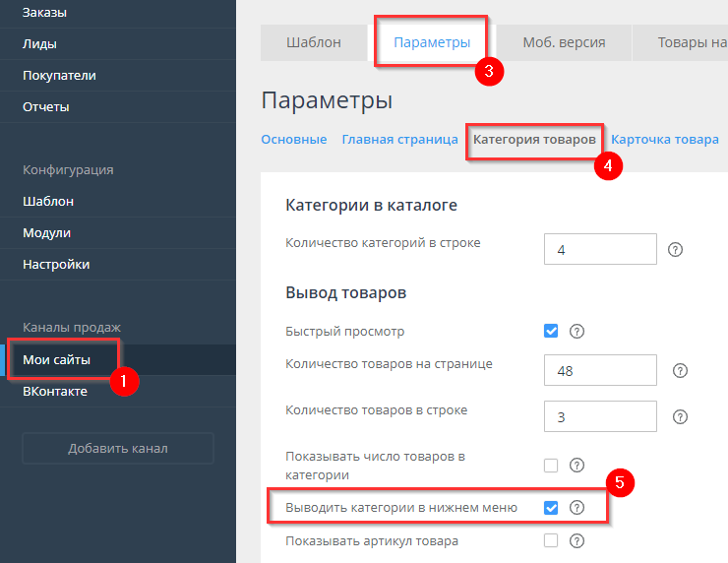Open the Моб. версия tab
Screen dimensions: 728x563
coord(564,42)
